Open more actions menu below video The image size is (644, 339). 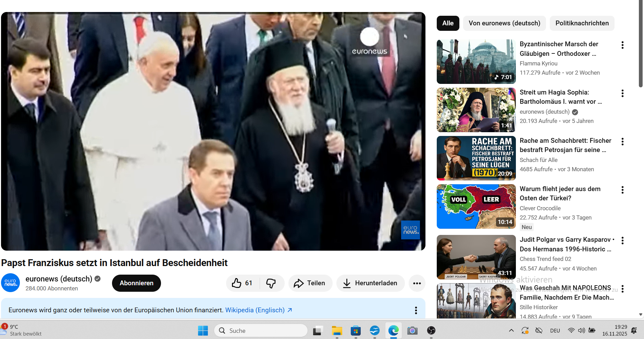click(417, 283)
